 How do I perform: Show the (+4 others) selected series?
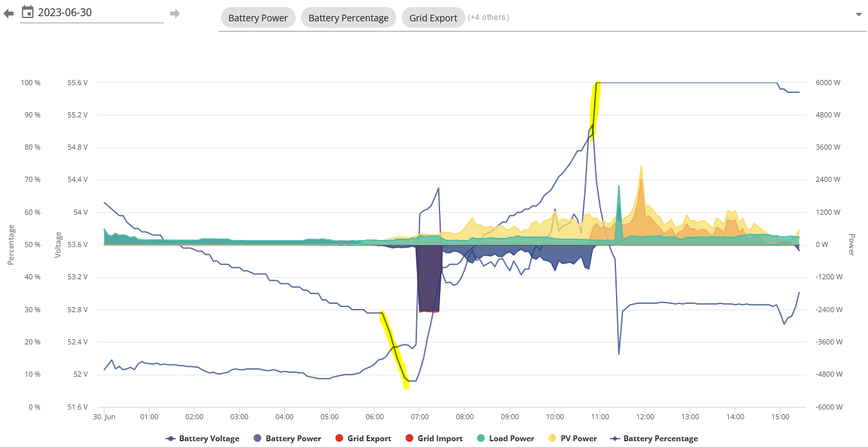488,17
